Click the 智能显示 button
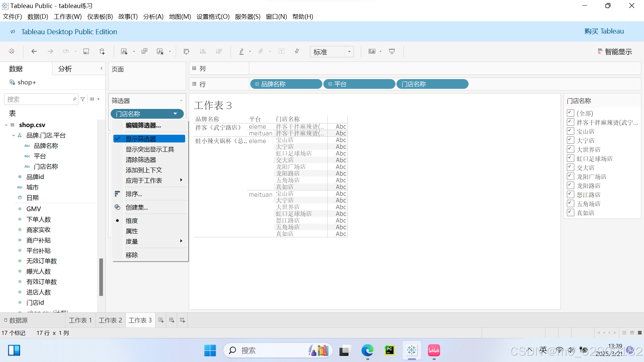 615,52
